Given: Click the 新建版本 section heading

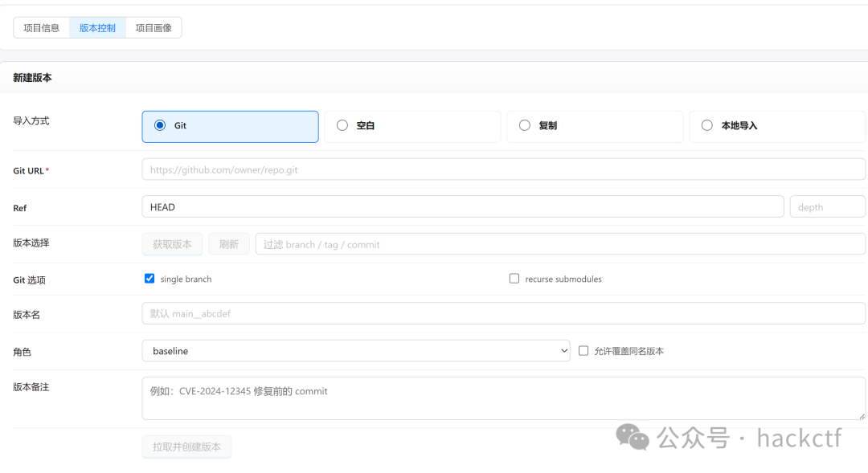Looking at the screenshot, I should pyautogui.click(x=32, y=77).
